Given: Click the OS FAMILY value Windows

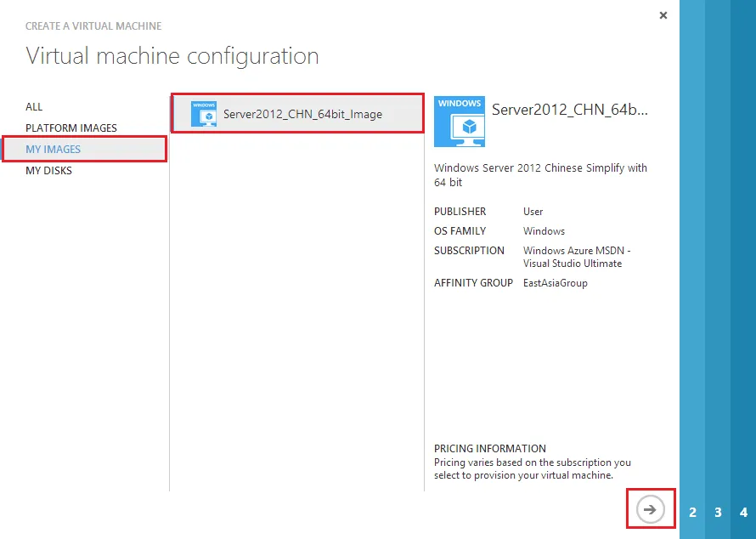Looking at the screenshot, I should (544, 231).
